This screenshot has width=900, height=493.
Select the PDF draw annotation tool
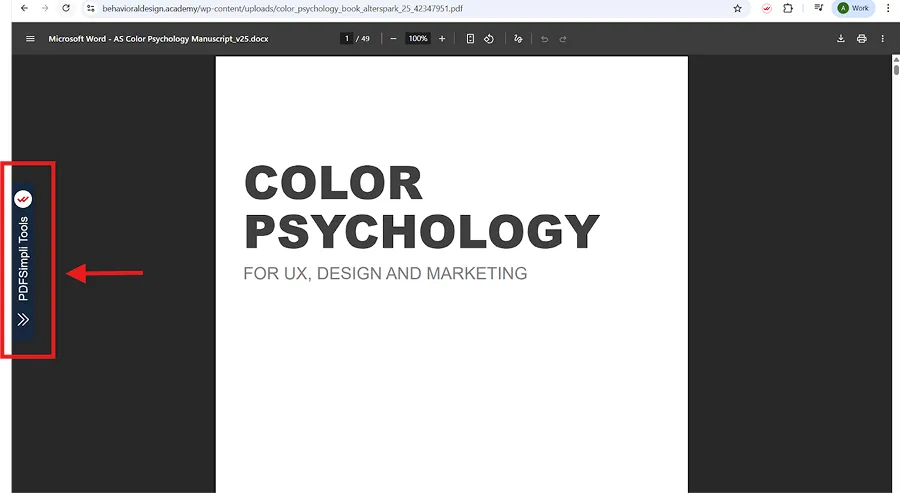[x=518, y=39]
